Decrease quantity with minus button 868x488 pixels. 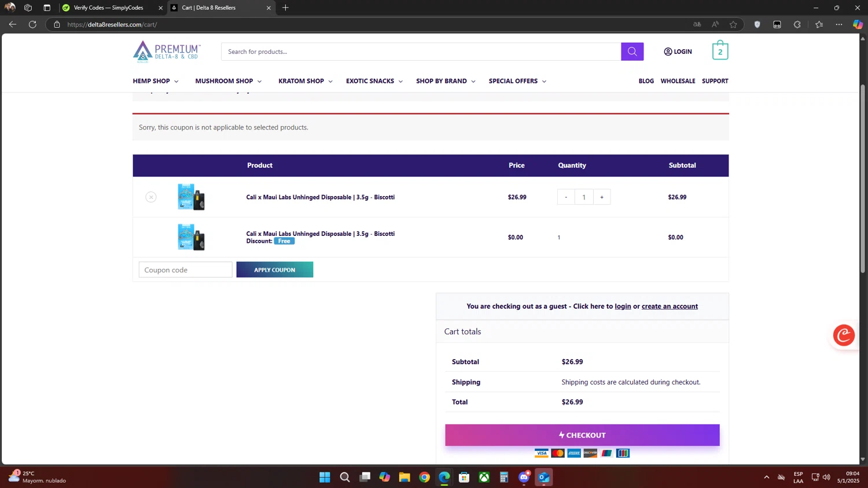click(x=566, y=197)
